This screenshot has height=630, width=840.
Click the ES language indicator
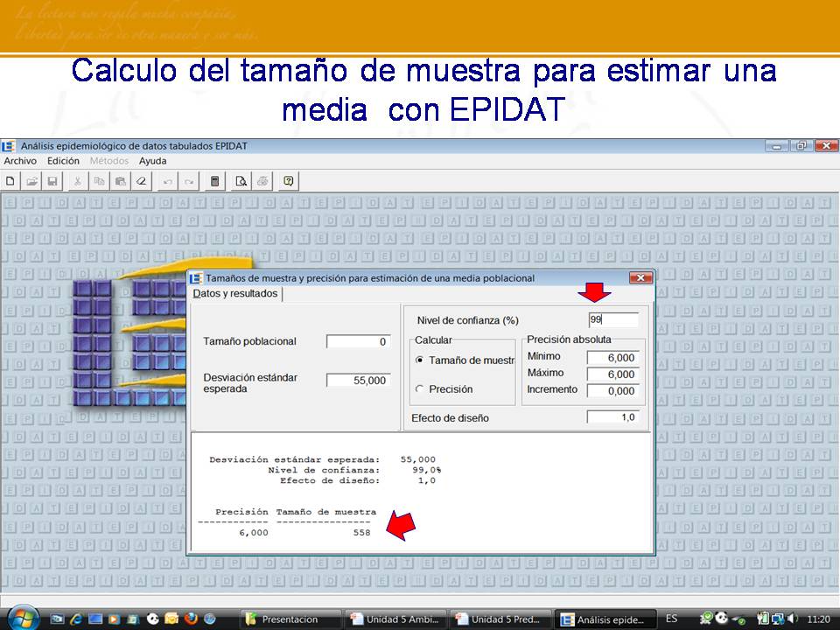(672, 619)
